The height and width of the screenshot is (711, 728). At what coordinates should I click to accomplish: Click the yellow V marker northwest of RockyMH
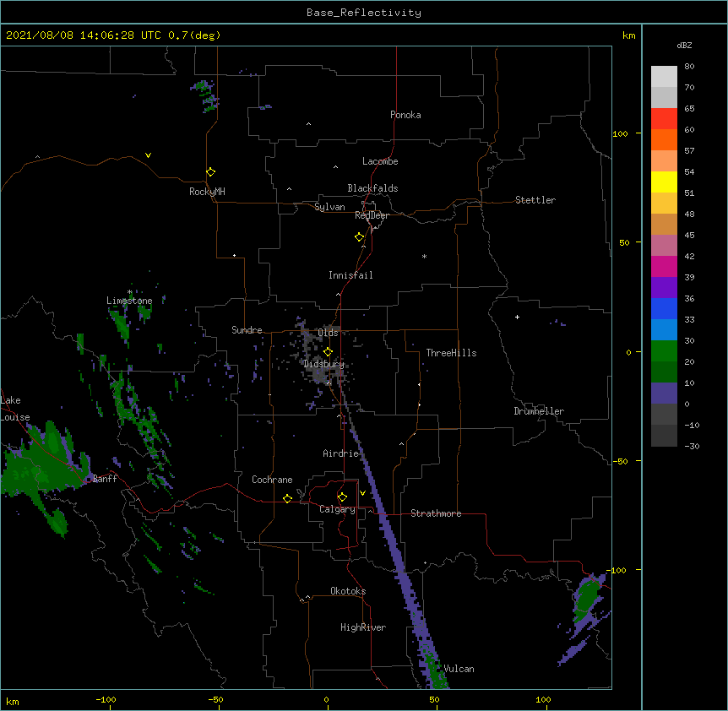148,155
